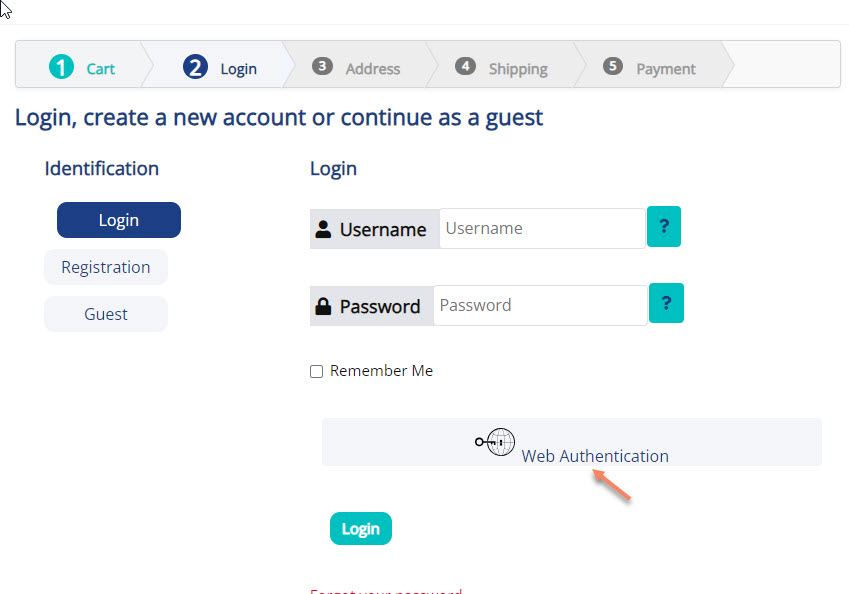
Task: Select the Registration identification option
Action: coord(106,267)
